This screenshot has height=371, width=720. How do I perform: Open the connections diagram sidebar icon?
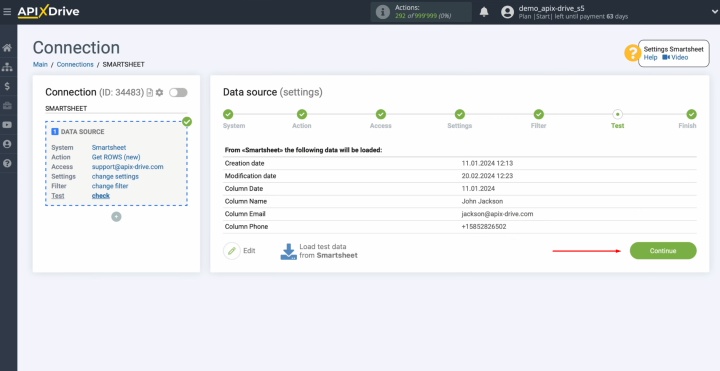click(7, 67)
